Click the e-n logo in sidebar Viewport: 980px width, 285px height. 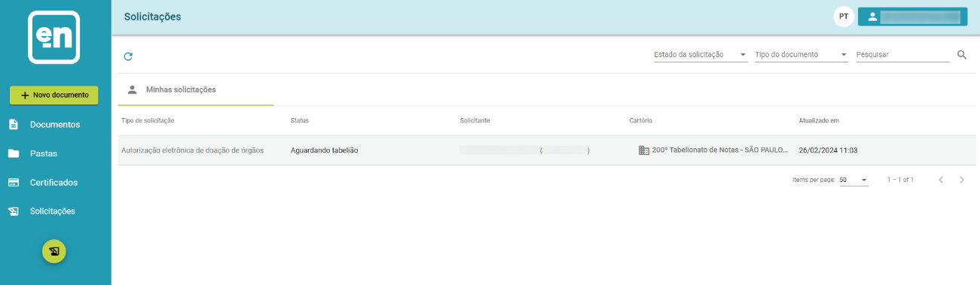pos(54,38)
